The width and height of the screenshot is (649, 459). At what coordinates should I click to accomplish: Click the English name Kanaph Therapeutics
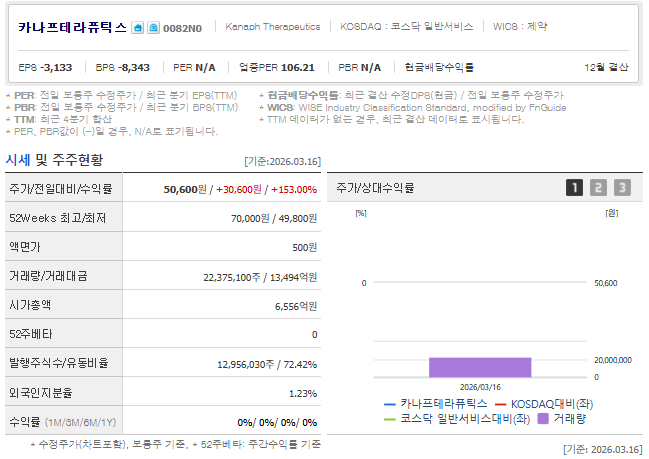pyautogui.click(x=273, y=27)
